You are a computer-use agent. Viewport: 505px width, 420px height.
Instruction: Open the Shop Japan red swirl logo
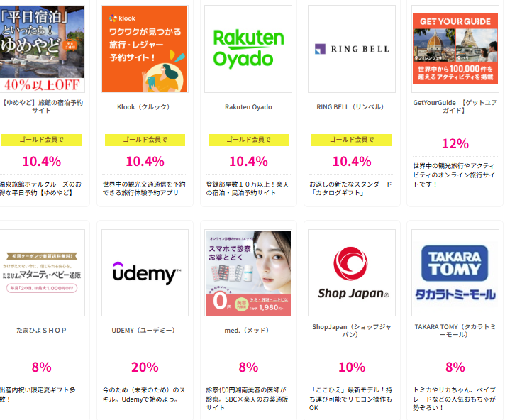[352, 273]
